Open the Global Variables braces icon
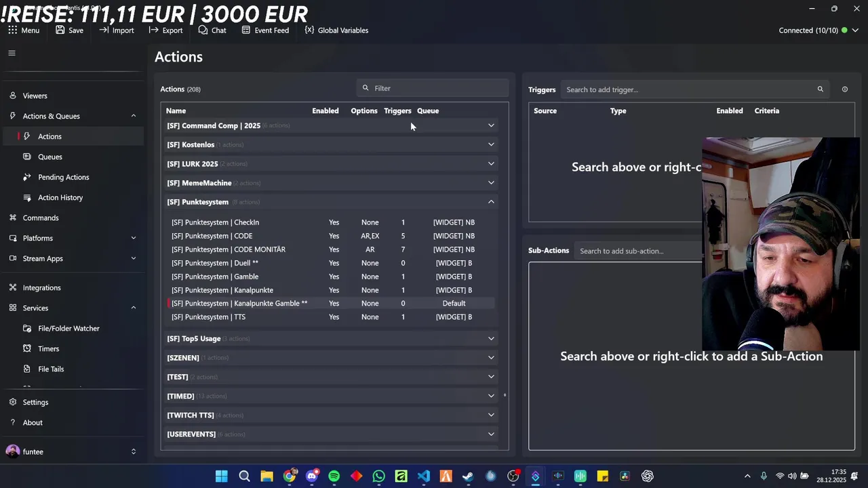Image resolution: width=868 pixels, height=488 pixels. tap(309, 30)
